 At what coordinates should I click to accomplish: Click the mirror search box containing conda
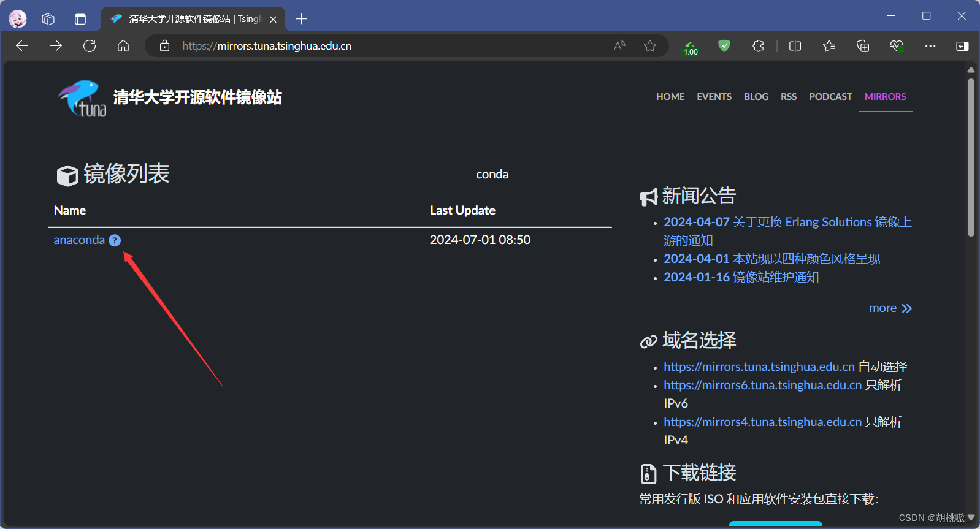click(x=545, y=175)
